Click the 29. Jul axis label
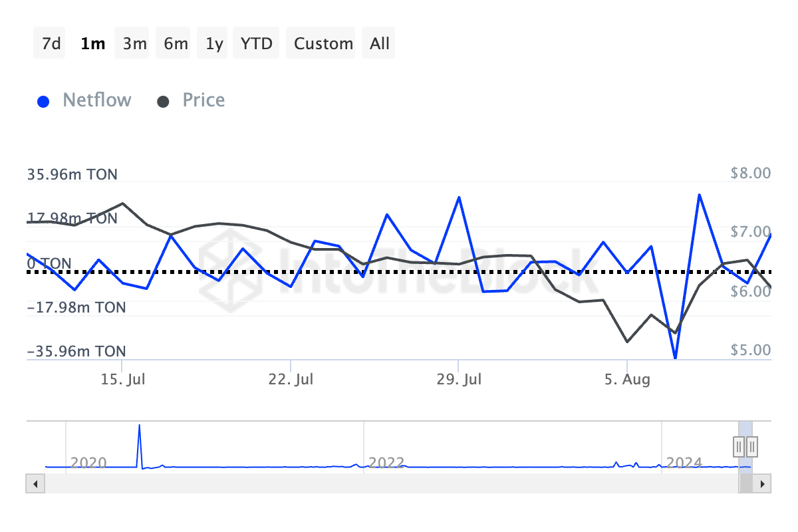Viewport: 798px width, 532px height. point(458,380)
